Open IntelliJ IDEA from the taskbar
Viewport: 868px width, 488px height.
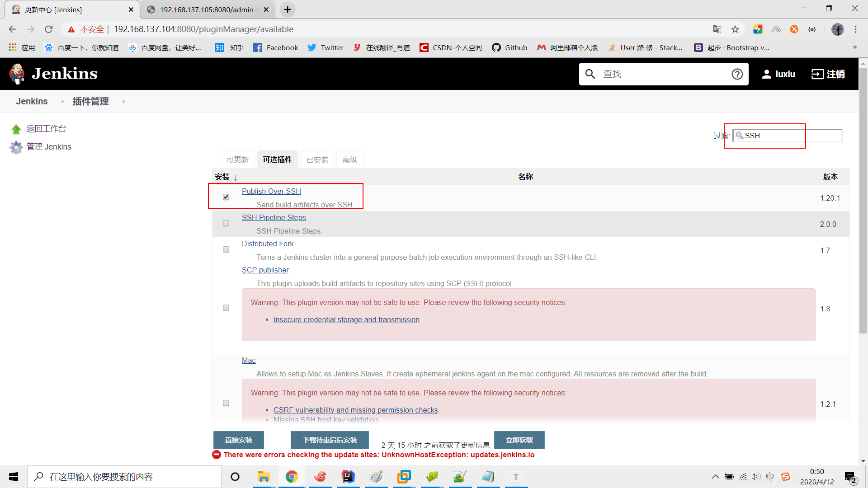click(348, 477)
